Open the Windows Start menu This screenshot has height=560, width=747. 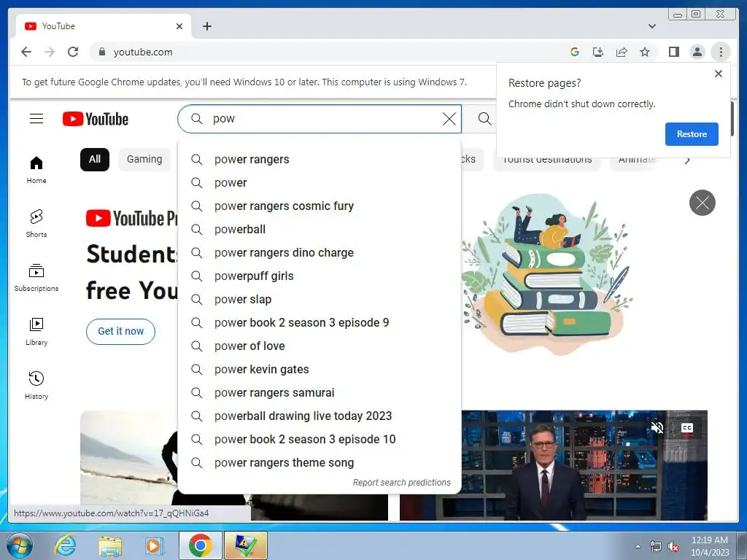[x=20, y=545]
